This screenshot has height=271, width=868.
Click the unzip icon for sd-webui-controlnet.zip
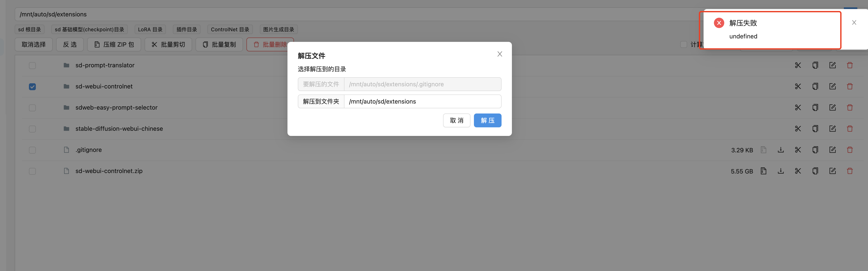763,171
